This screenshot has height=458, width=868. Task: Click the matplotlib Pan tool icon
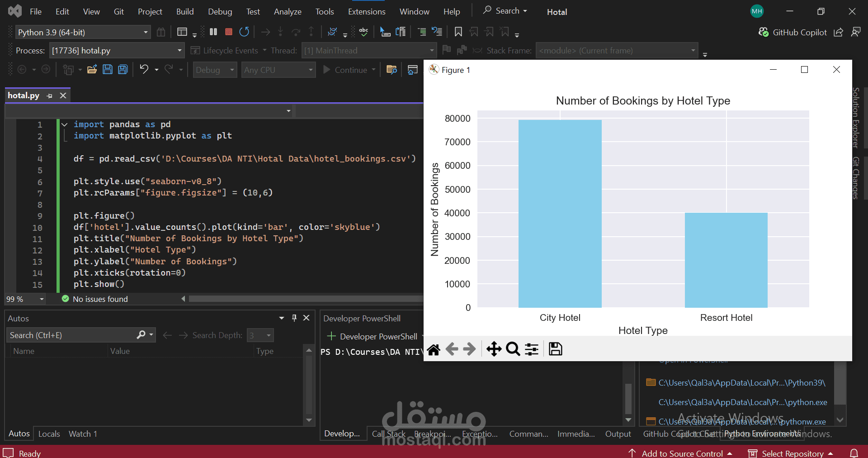pos(494,349)
